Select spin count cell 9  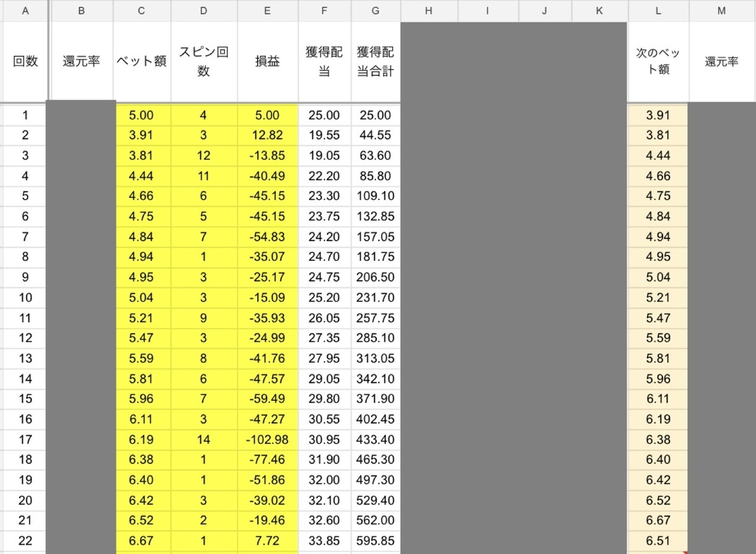click(204, 318)
